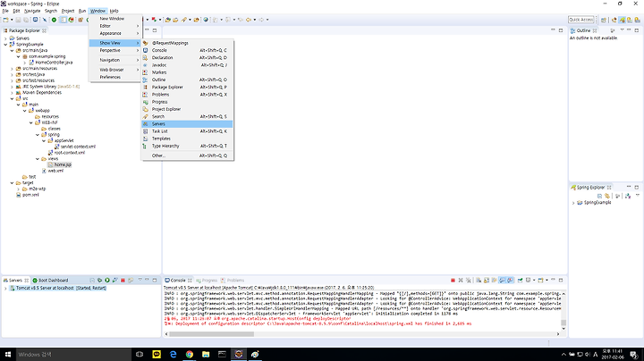Open Chrome from the taskbar
This screenshot has height=361, width=644.
pyautogui.click(x=190, y=355)
